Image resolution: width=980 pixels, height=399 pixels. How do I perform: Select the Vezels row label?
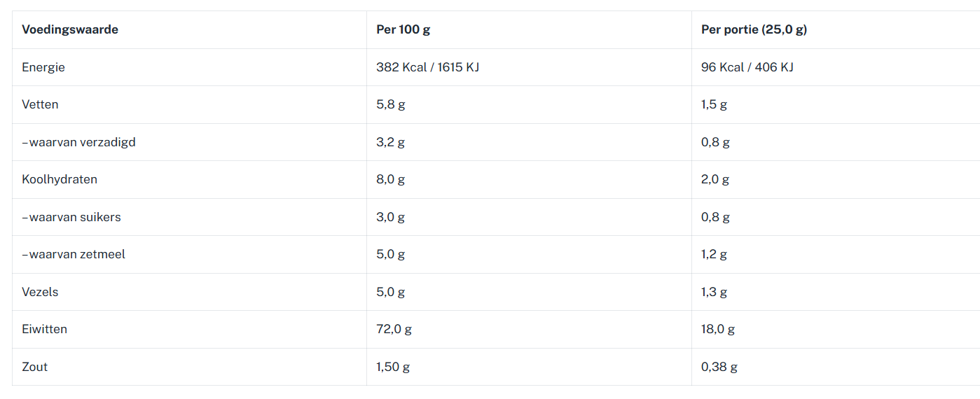(x=40, y=292)
